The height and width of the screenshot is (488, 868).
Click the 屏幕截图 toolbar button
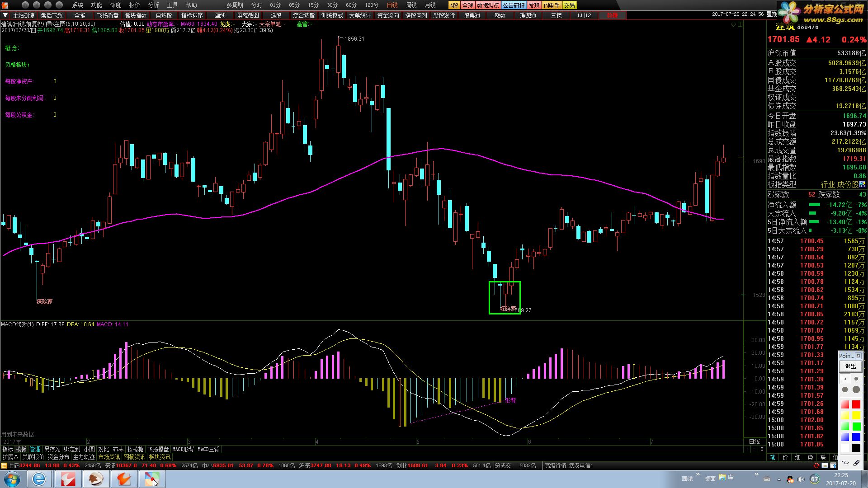point(248,15)
